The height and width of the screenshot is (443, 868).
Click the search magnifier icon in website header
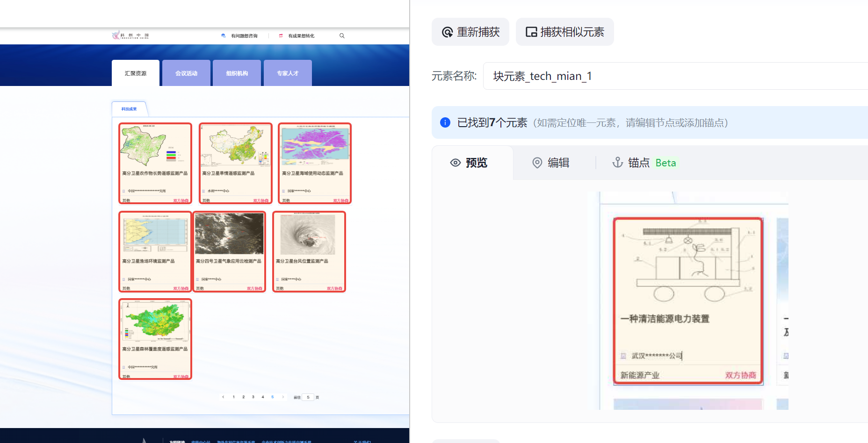[342, 36]
